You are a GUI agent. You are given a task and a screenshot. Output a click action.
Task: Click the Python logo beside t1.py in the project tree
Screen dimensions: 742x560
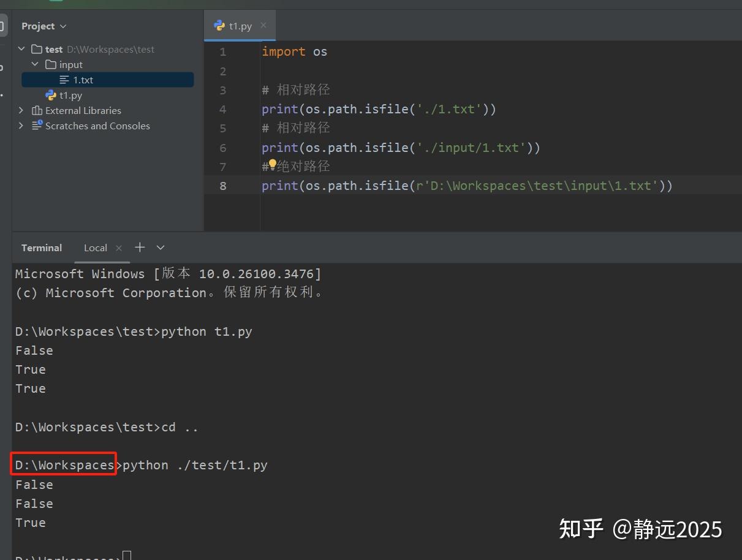[51, 95]
